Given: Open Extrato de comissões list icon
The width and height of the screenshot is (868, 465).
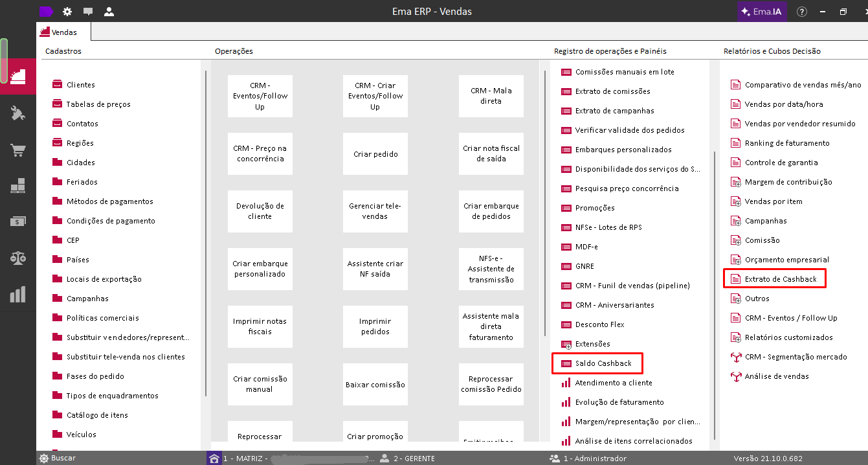Looking at the screenshot, I should pos(566,91).
